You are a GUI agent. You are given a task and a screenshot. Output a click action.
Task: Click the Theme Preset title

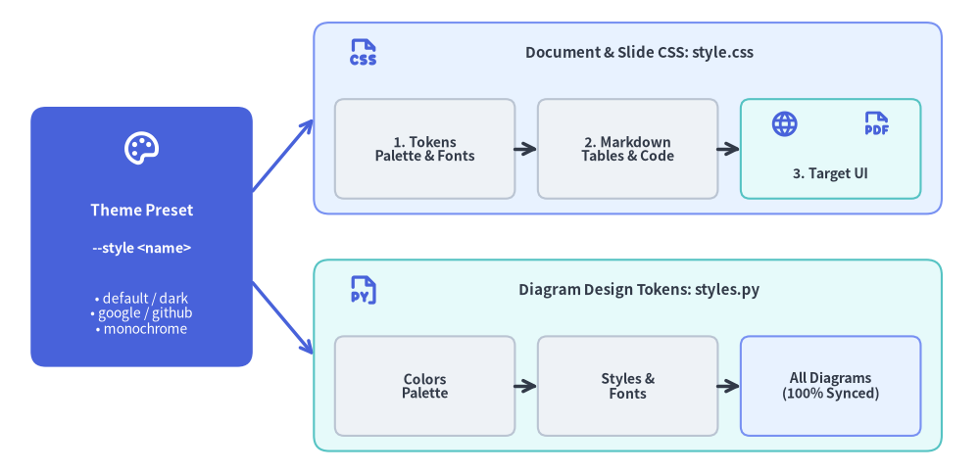click(x=142, y=210)
